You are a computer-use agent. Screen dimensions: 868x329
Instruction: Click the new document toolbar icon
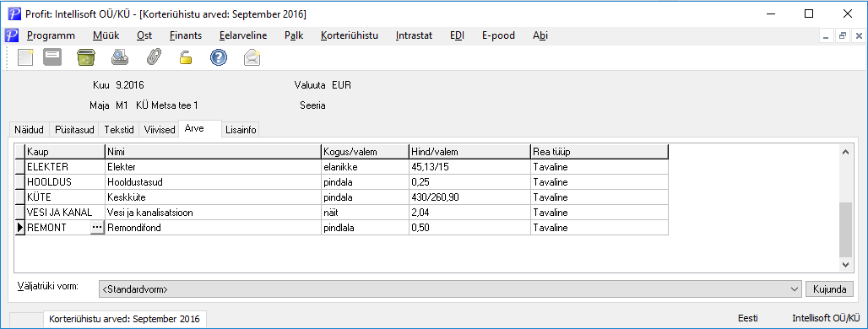pyautogui.click(x=25, y=57)
